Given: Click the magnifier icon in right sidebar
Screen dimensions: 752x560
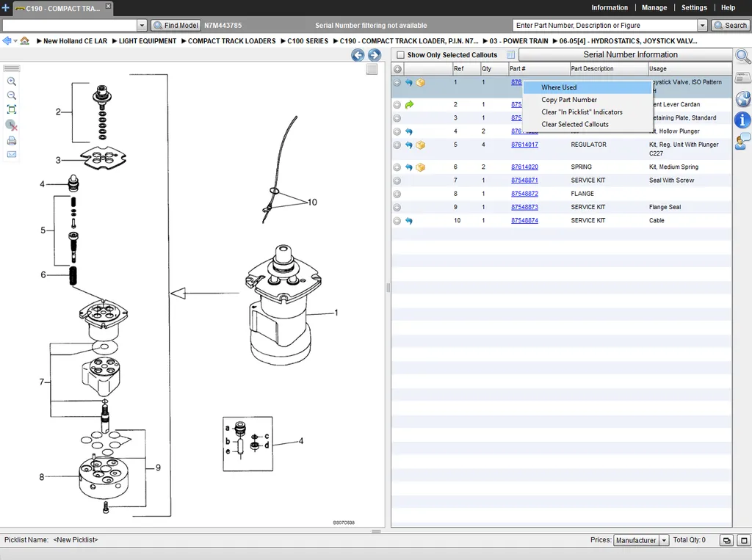Looking at the screenshot, I should 743,57.
